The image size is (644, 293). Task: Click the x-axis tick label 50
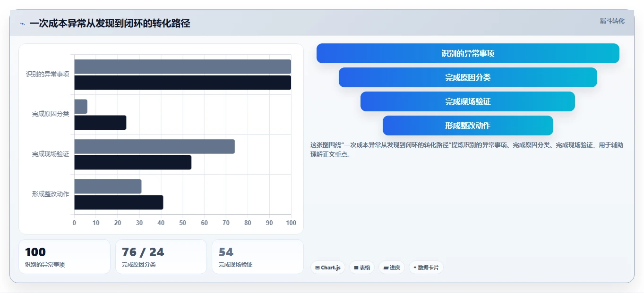tap(182, 223)
